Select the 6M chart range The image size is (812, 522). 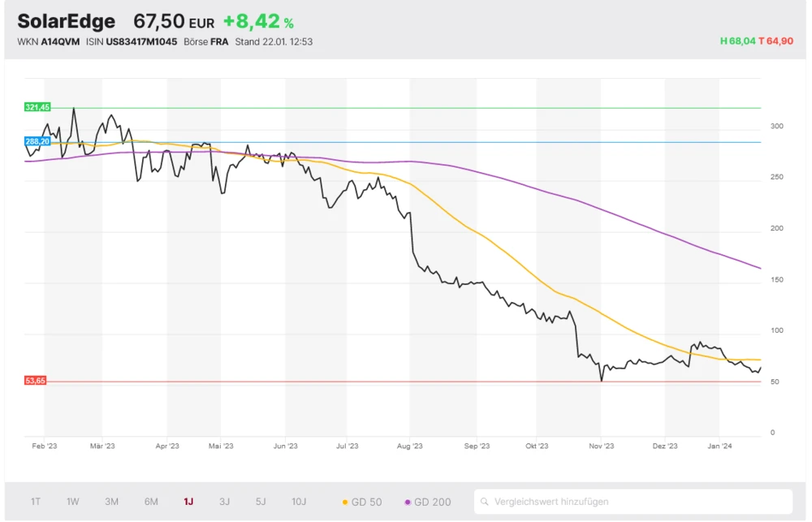151,502
